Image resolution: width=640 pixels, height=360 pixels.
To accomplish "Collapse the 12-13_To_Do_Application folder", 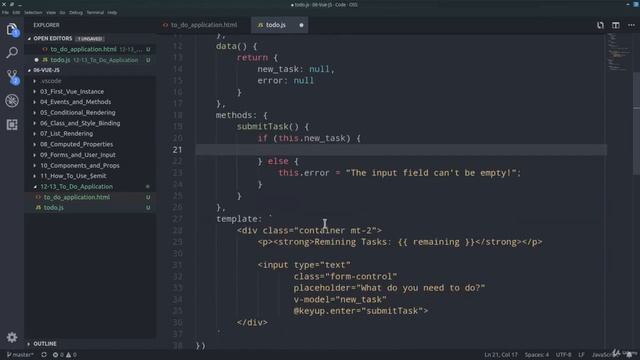I will (x=76, y=187).
